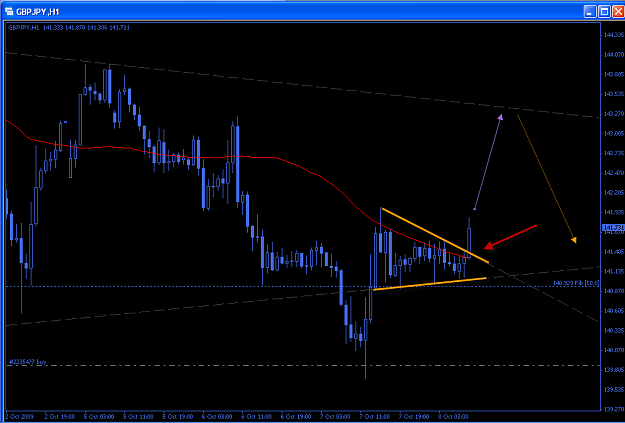This screenshot has width=625, height=423.
Task: Click the OHLC info line starting GBPJPY,H1 141.333
Action: [69, 28]
